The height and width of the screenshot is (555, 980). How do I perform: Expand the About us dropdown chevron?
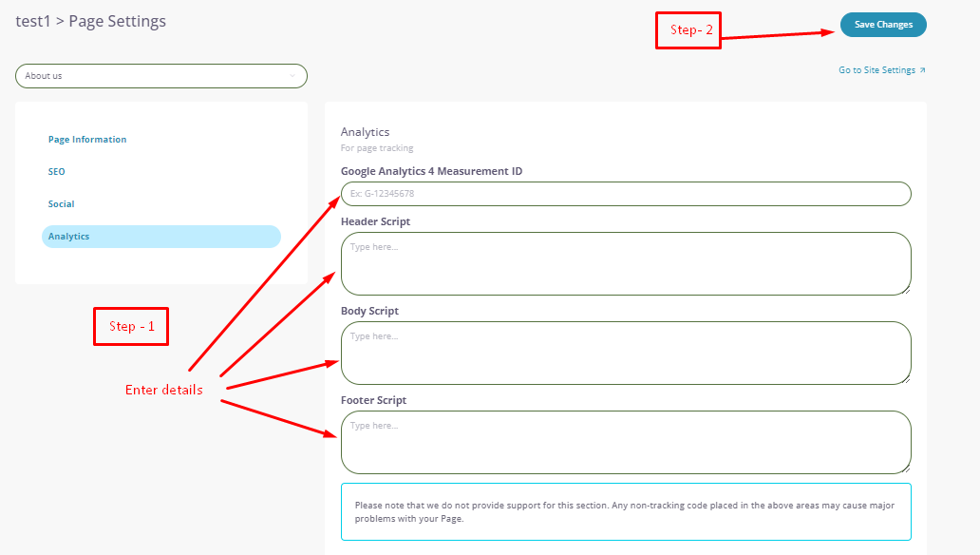(292, 75)
